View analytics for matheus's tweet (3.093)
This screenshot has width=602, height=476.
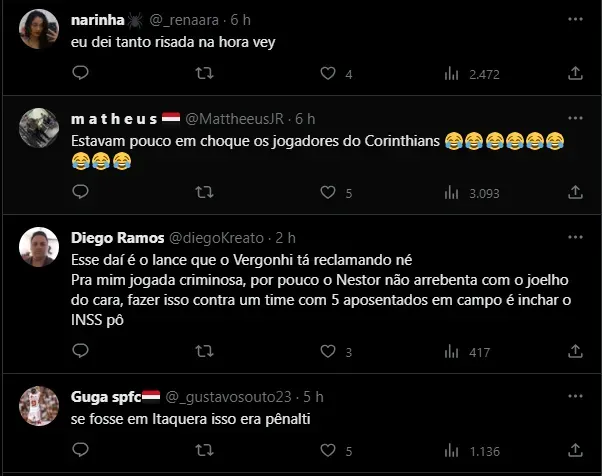click(451, 193)
